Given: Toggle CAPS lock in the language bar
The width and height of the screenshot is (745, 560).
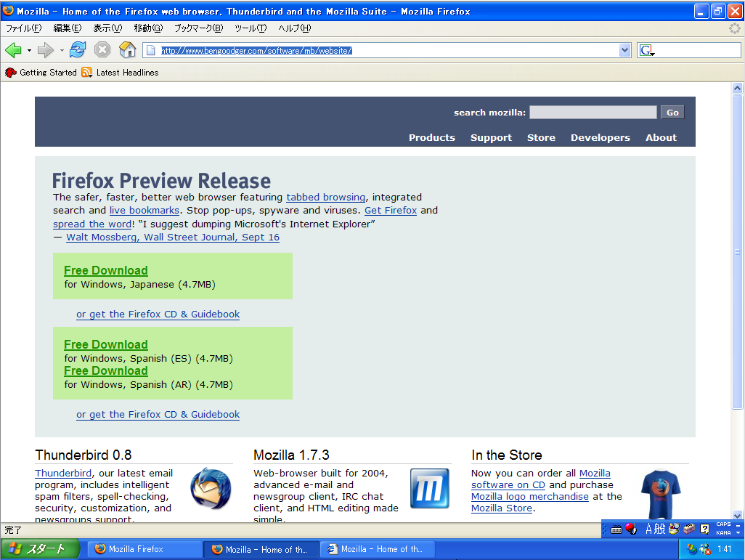Looking at the screenshot, I should click(x=723, y=524).
